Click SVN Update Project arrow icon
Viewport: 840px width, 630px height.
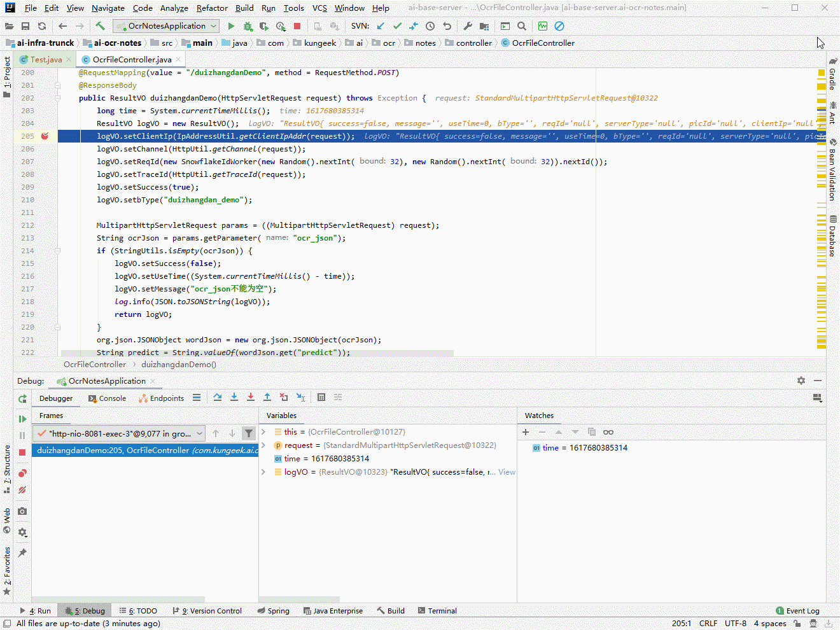point(381,26)
